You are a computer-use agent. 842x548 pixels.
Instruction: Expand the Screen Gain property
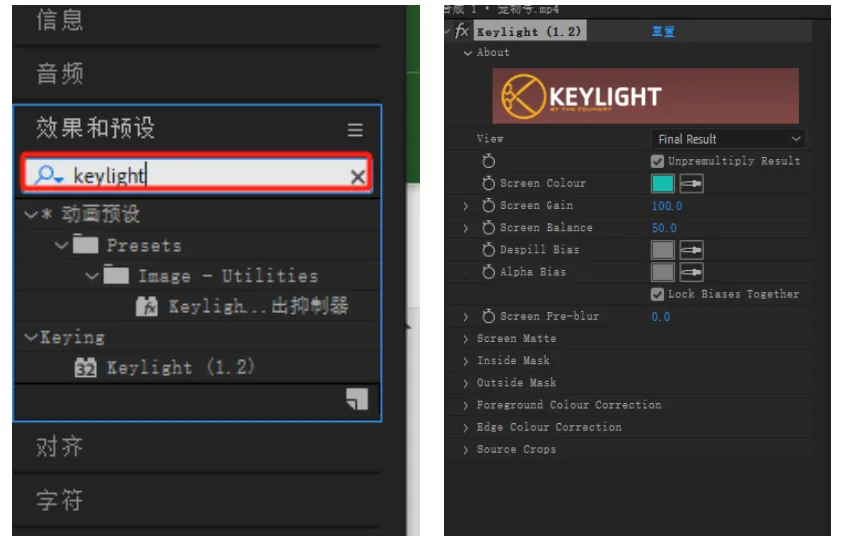pyautogui.click(x=466, y=206)
